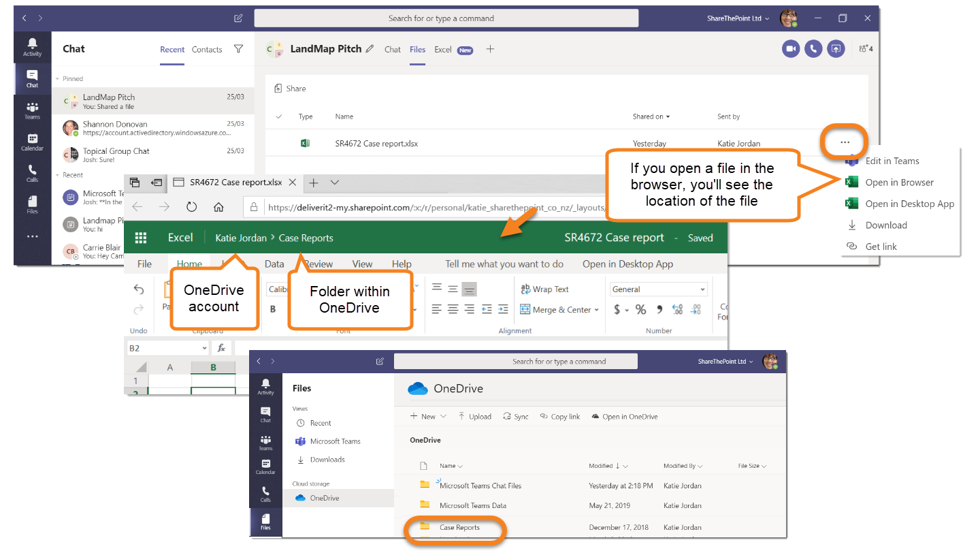The image size is (980, 553).
Task: Open the B2 name box dropdown
Action: (204, 348)
